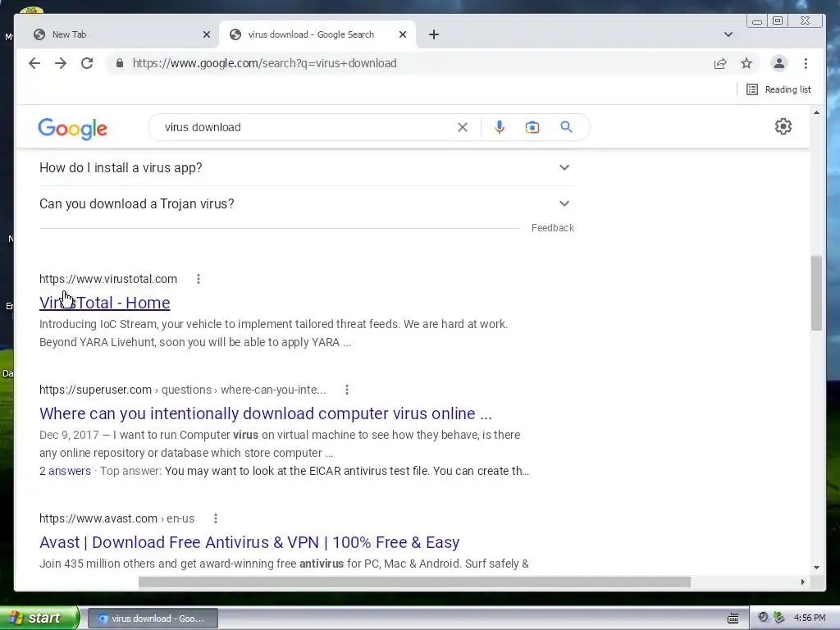840x630 pixels.
Task: Share this page using the share icon
Action: point(720,63)
